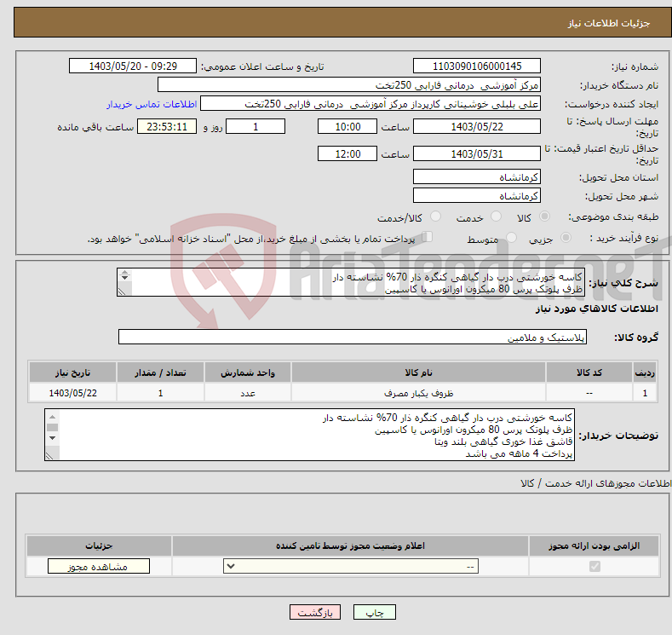Click the نام دستگاه خریدار field
This screenshot has width=672, height=635.
pos(349,85)
